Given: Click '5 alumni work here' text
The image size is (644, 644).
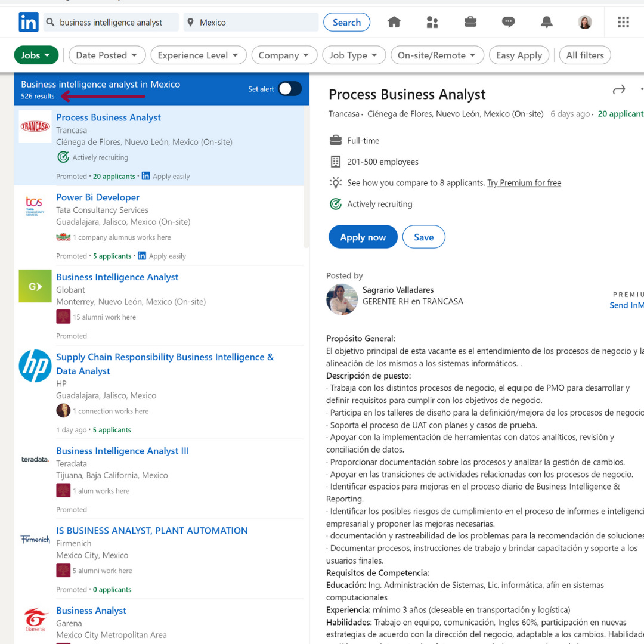Looking at the screenshot, I should pos(103,570).
